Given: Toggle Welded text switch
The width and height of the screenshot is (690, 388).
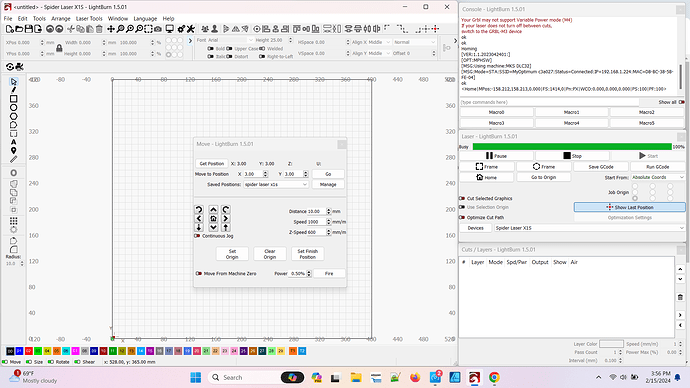Looking at the screenshot, I should pos(262,48).
